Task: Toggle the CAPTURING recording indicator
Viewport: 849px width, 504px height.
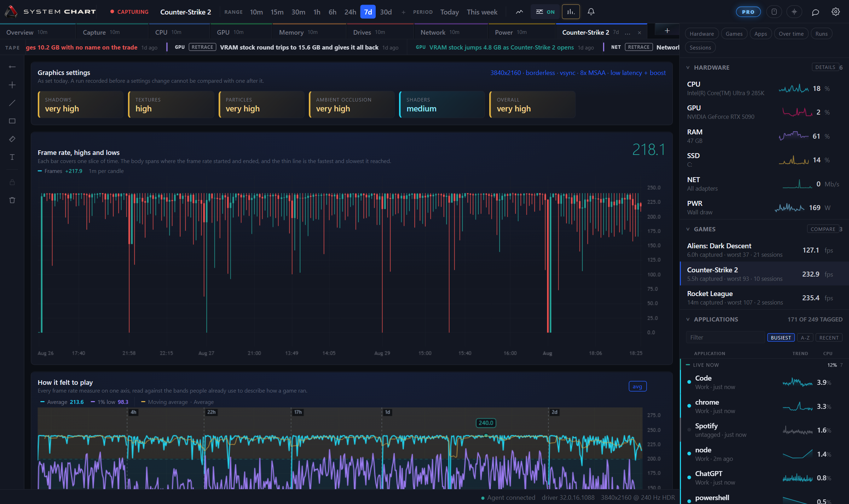Action: pyautogui.click(x=129, y=12)
